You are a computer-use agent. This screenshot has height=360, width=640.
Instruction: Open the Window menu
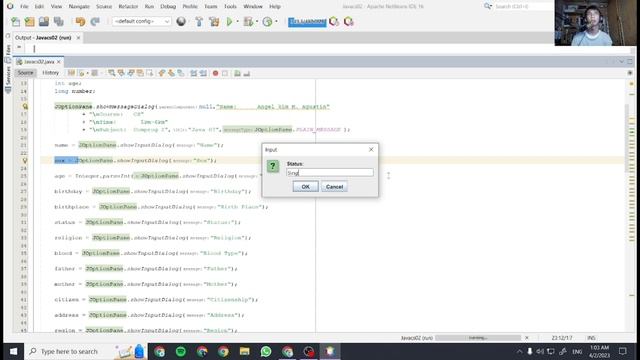(x=253, y=7)
